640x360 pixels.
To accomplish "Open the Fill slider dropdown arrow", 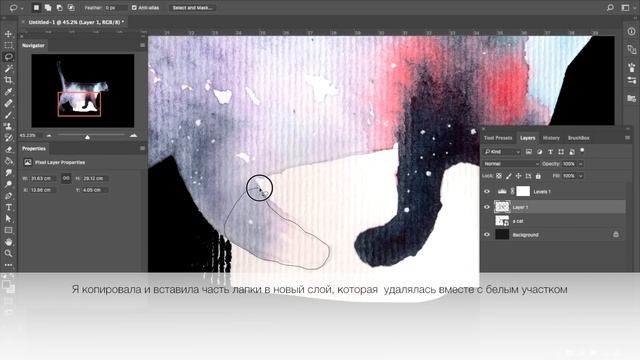I will pyautogui.click(x=580, y=176).
